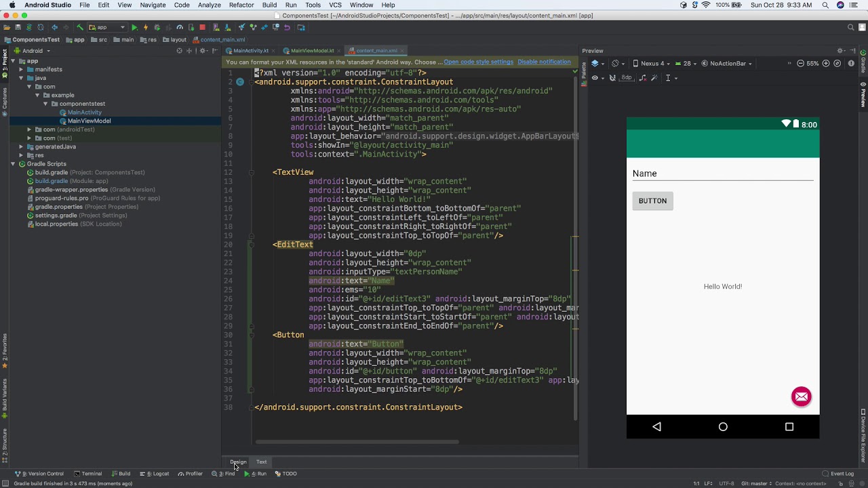This screenshot has height=488, width=868.
Task: Expand the generatedJava folder node
Action: 21,146
